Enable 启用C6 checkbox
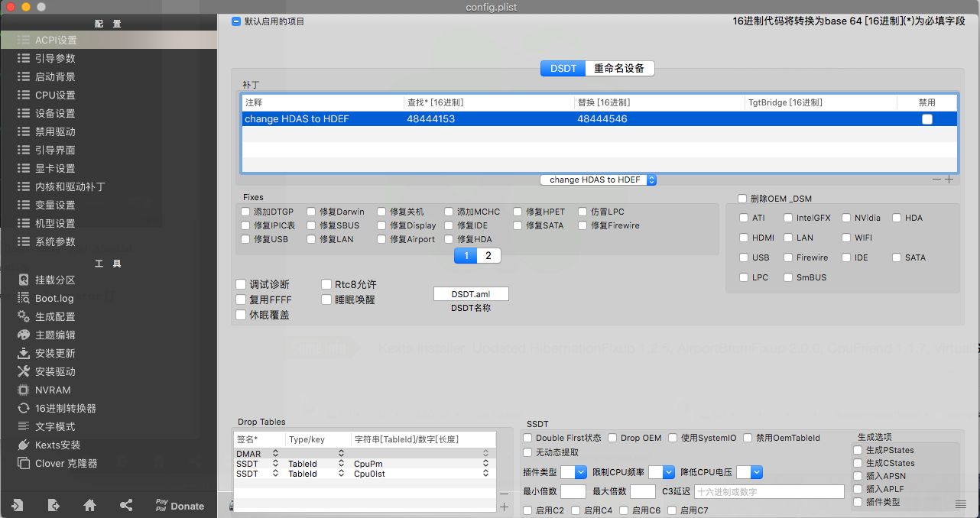The image size is (980, 518). pos(624,510)
